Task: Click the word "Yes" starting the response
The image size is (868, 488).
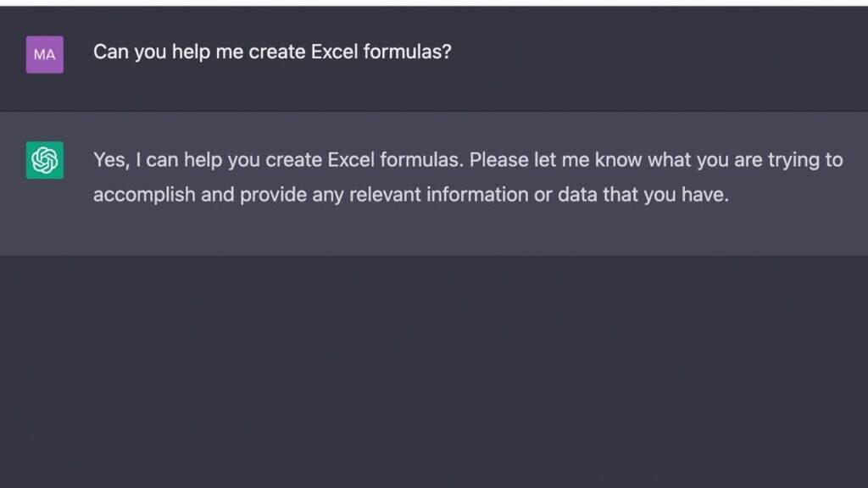Action: point(109,159)
